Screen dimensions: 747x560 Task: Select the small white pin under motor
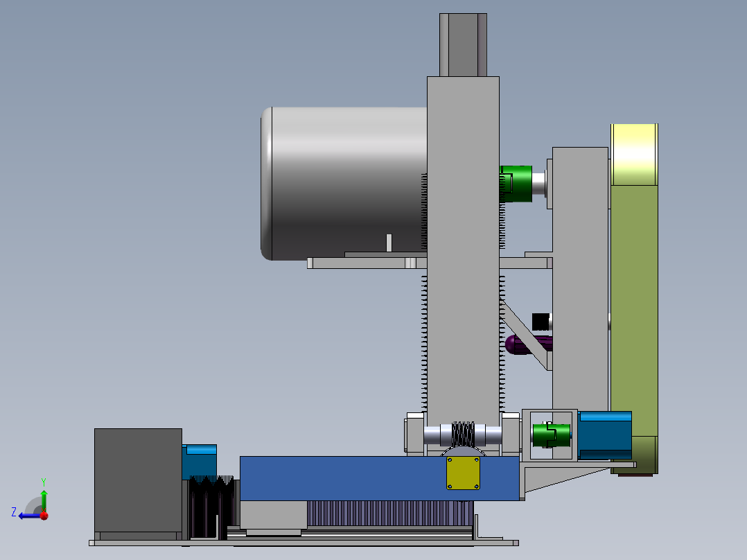click(389, 243)
